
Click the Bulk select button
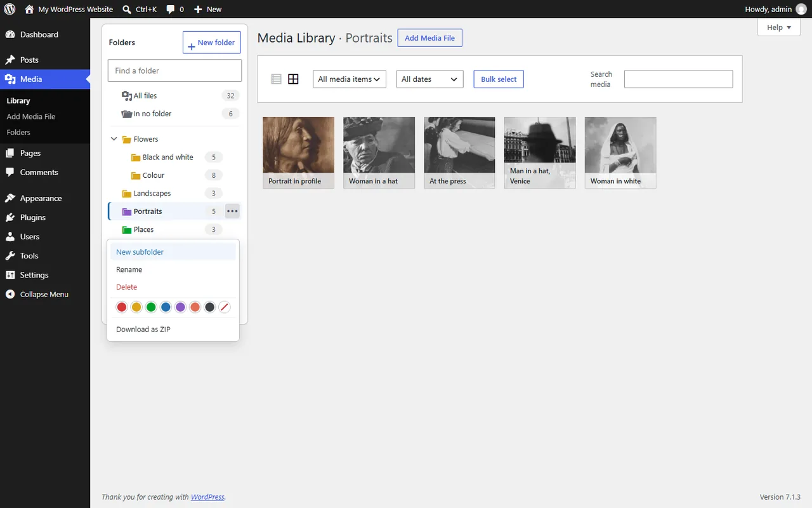pos(499,79)
